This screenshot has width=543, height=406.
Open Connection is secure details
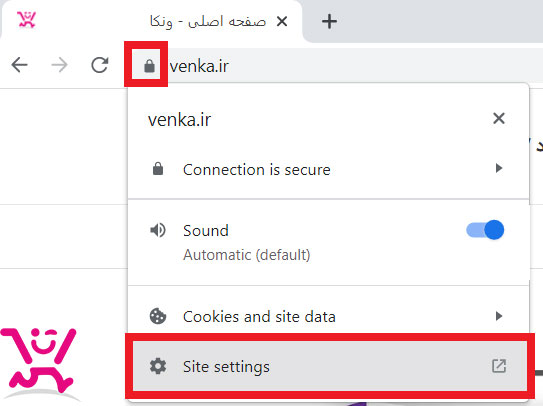tap(328, 170)
